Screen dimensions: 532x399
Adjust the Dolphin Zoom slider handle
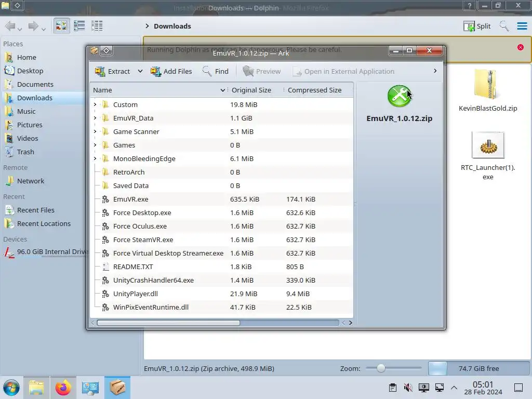tap(381, 368)
